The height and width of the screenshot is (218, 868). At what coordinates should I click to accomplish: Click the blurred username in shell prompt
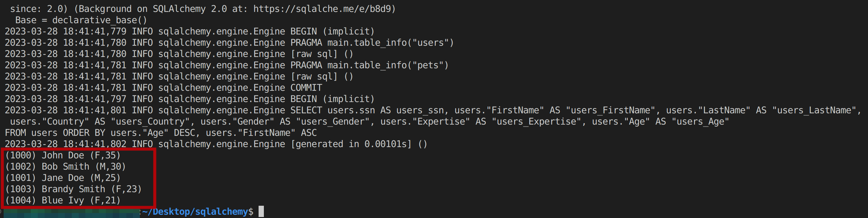click(71, 213)
